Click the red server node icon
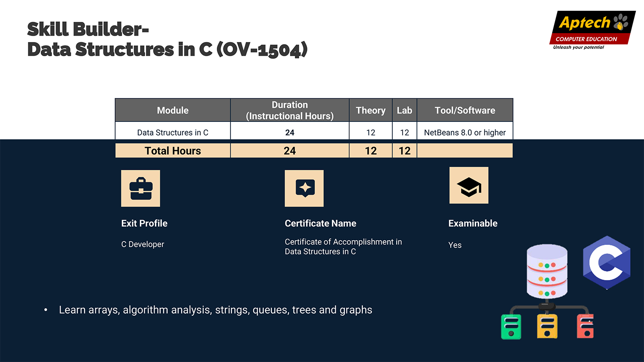The height and width of the screenshot is (362, 644). point(585,327)
